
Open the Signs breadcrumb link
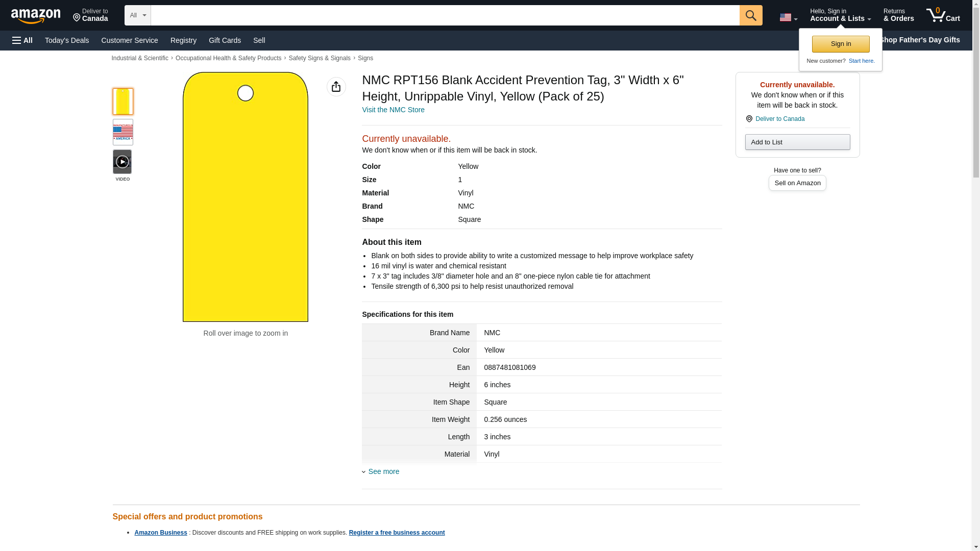[x=365, y=58]
